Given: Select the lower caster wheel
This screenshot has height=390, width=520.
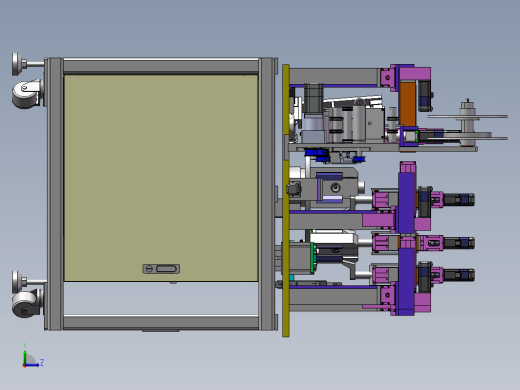Looking at the screenshot, I should point(26,303).
